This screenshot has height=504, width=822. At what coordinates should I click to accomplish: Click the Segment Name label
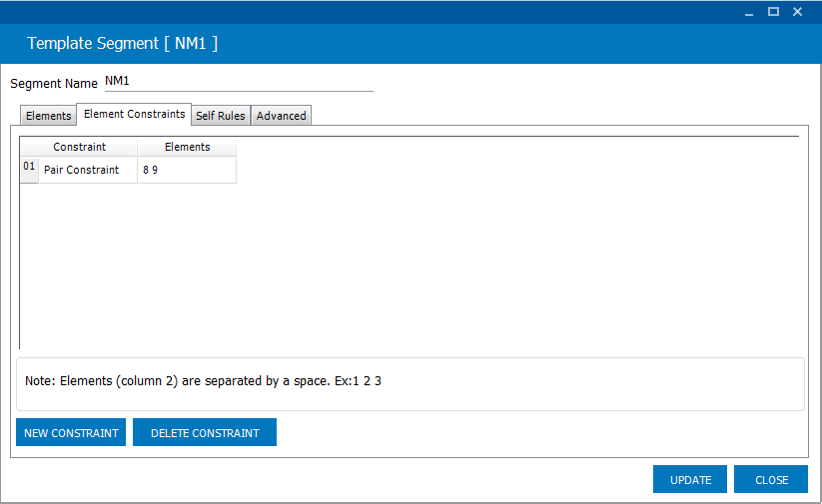tap(54, 84)
